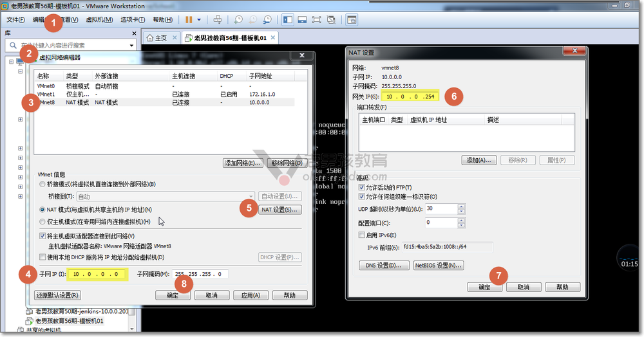Switch to 老男孩教育56期-模板机01 tab
Image resolution: width=644 pixels, height=337 pixels.
coord(230,38)
